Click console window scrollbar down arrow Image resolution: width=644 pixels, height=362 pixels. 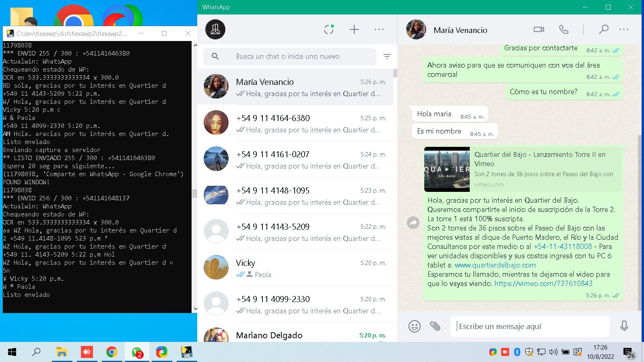195,309
